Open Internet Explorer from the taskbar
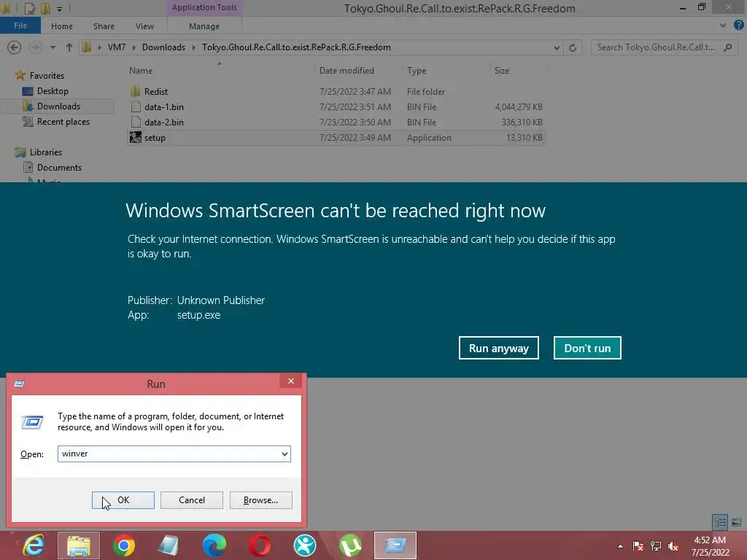Screen dimensions: 747x560 pyautogui.click(x=34, y=545)
